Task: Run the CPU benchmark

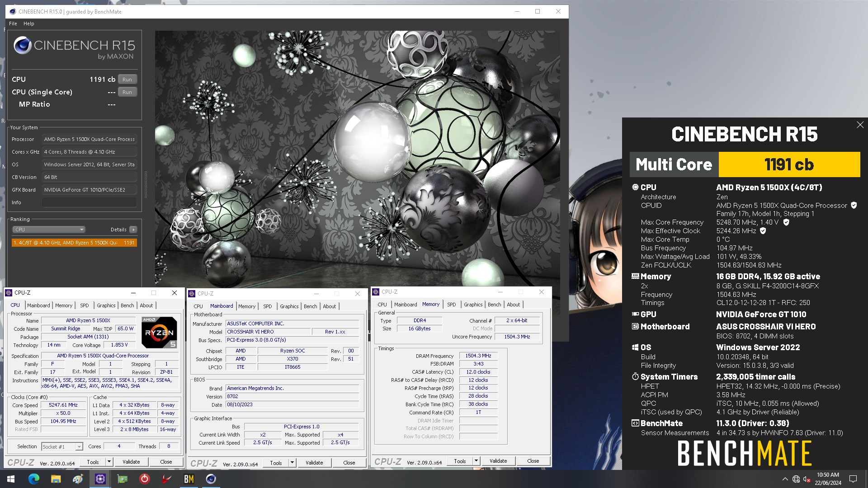Action: (x=127, y=80)
